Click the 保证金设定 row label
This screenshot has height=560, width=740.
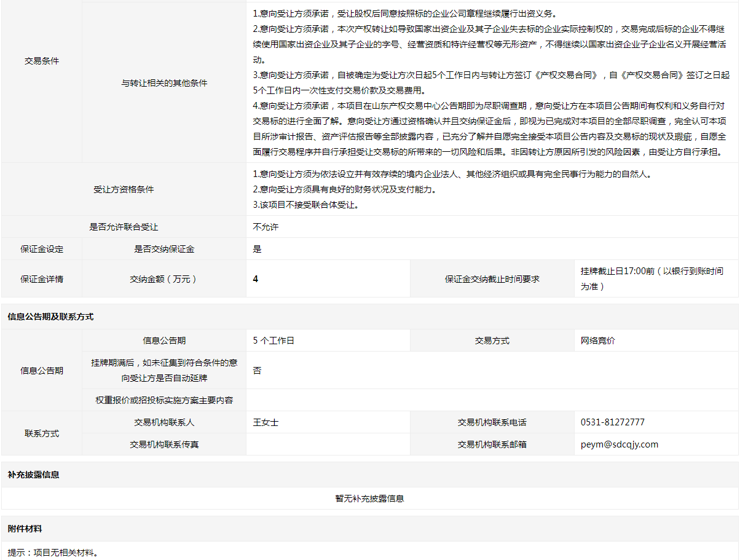(42, 249)
